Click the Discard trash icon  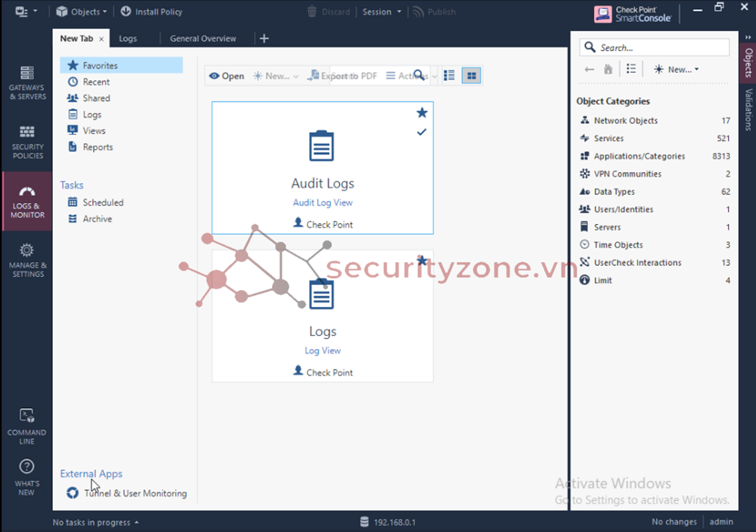pyautogui.click(x=312, y=12)
